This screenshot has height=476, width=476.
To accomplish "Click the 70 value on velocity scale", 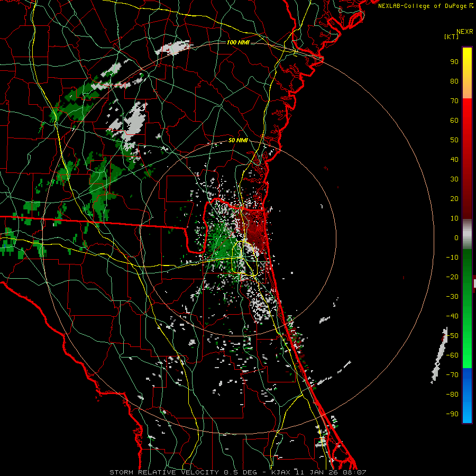I will point(454,101).
